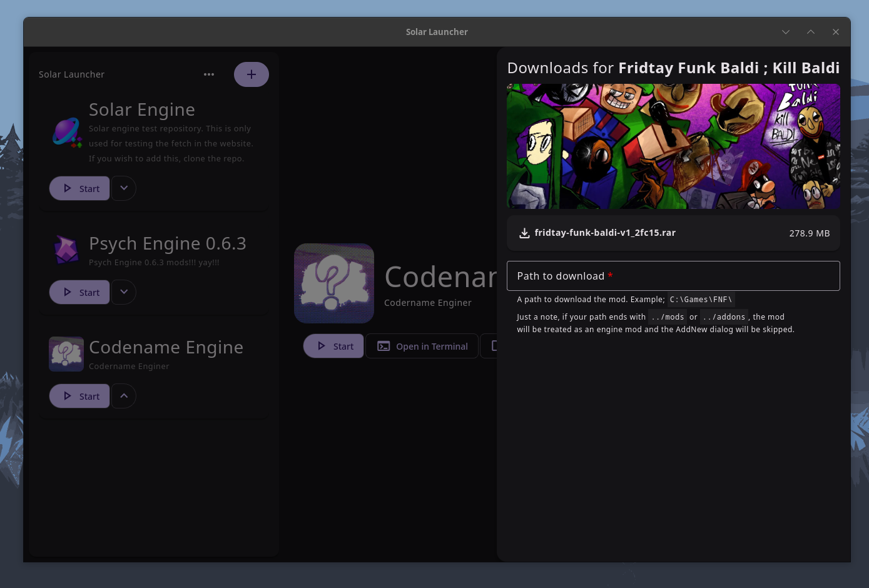Minimize the Solar Launcher window

(x=786, y=32)
